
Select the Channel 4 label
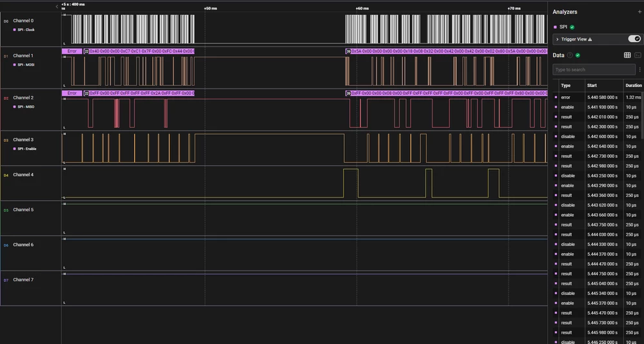(23, 175)
